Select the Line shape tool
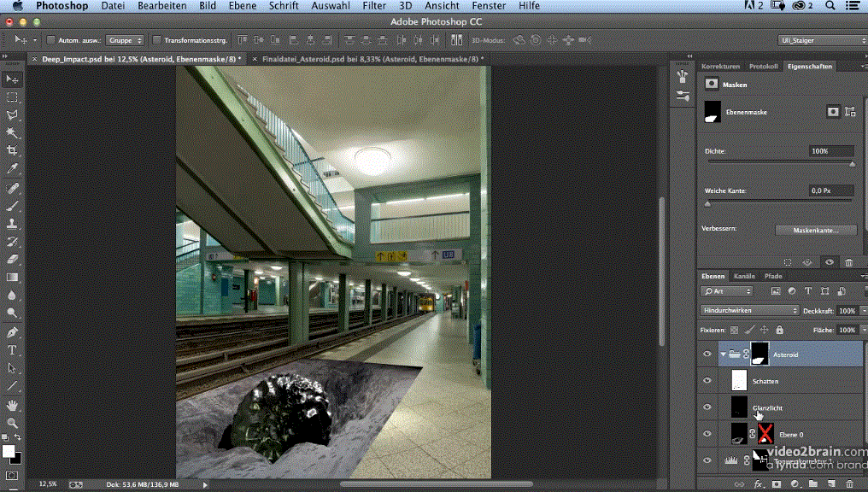Image resolution: width=868 pixels, height=492 pixels. [12, 386]
